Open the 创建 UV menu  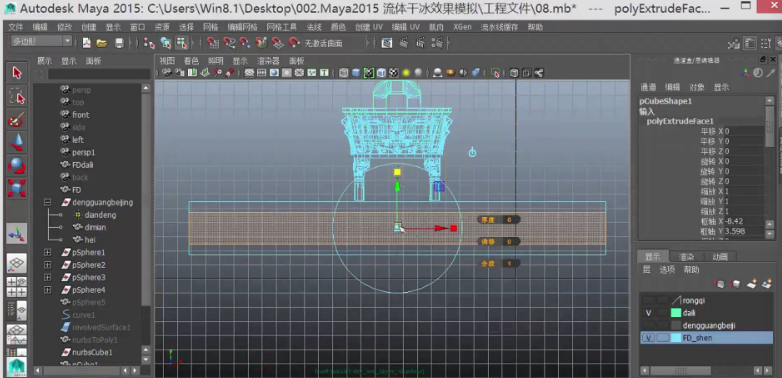(369, 27)
